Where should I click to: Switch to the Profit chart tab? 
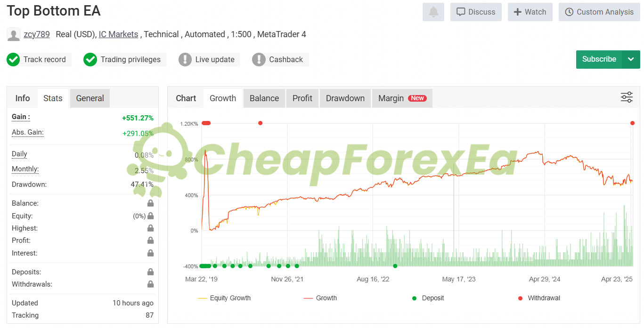click(x=302, y=98)
